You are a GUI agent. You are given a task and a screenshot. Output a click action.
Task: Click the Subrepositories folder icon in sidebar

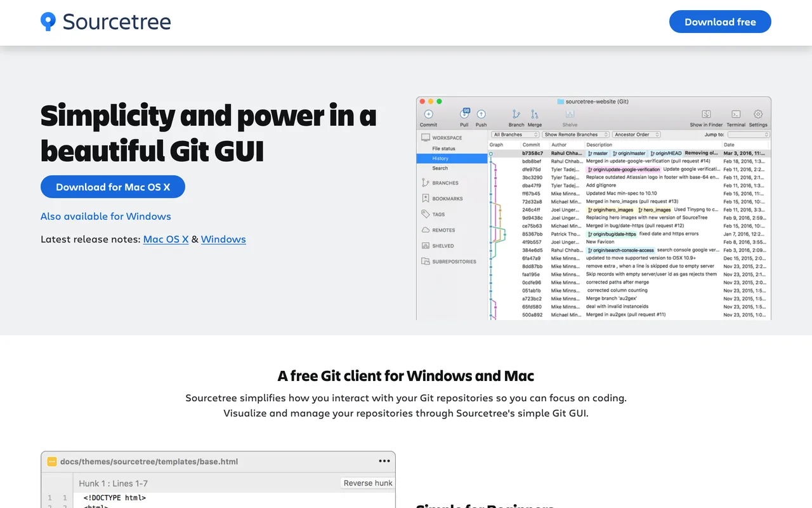point(425,262)
